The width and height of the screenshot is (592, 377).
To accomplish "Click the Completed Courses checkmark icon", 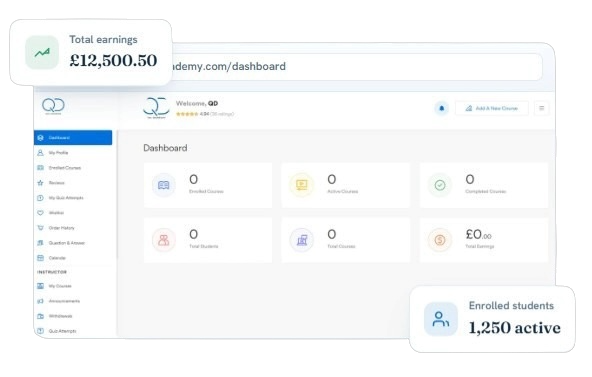I will 440,185.
